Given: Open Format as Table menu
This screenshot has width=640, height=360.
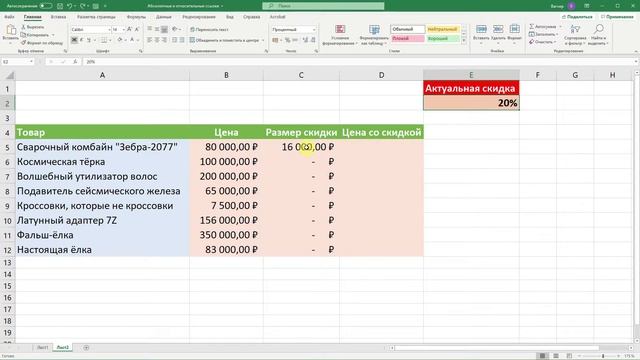Looking at the screenshot, I should 374,35.
